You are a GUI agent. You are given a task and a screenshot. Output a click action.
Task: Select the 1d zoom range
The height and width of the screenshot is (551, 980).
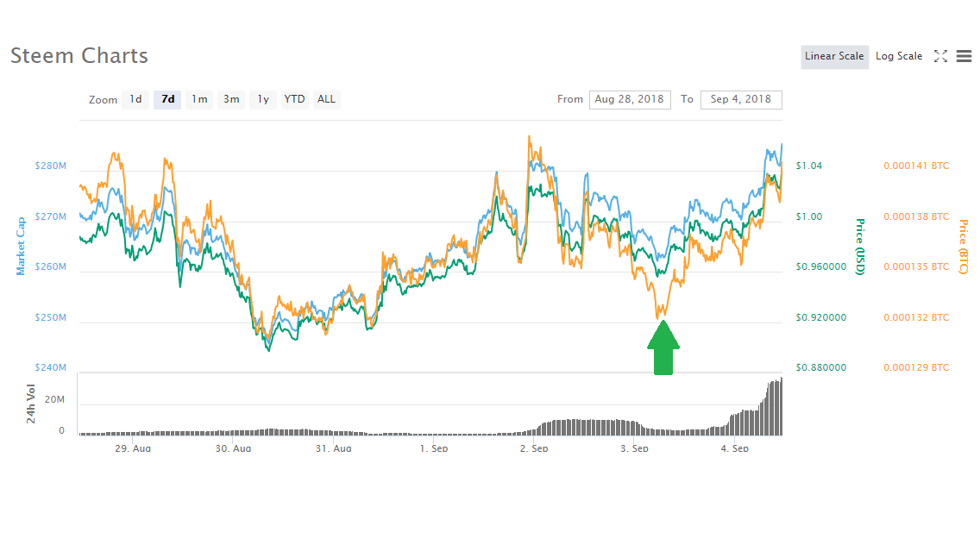[135, 99]
